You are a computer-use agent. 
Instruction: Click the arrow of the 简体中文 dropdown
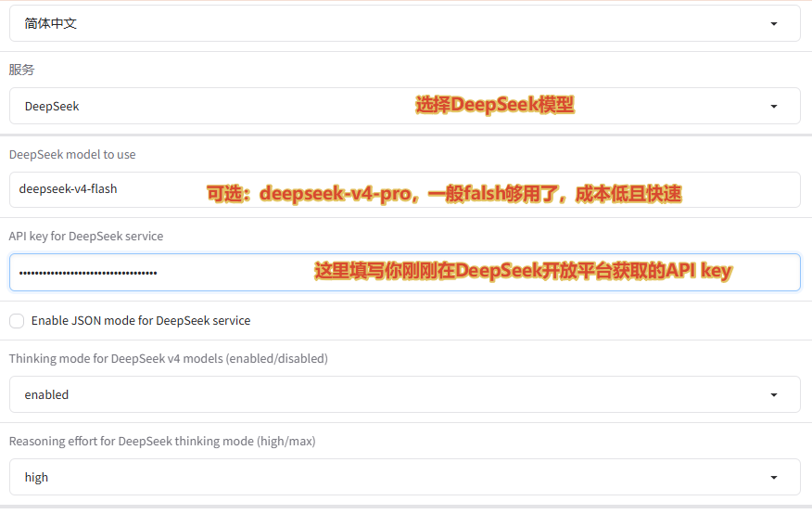pos(774,24)
